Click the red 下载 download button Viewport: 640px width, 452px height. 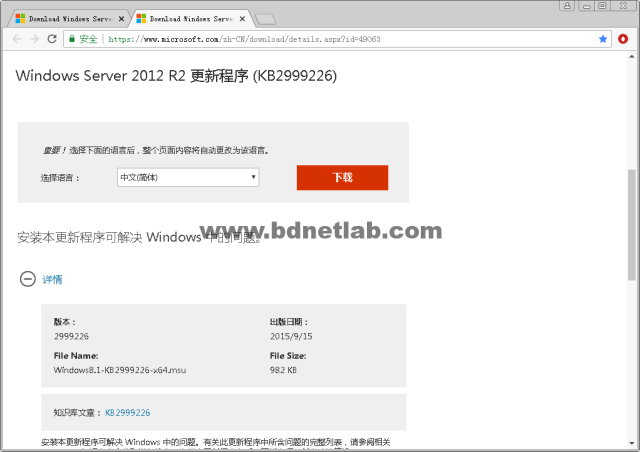pyautogui.click(x=342, y=178)
